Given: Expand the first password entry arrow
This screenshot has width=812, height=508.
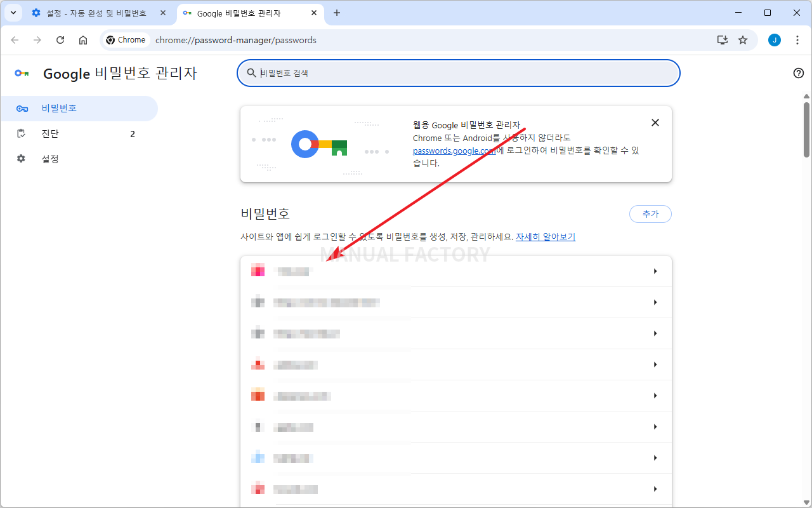Looking at the screenshot, I should [655, 271].
